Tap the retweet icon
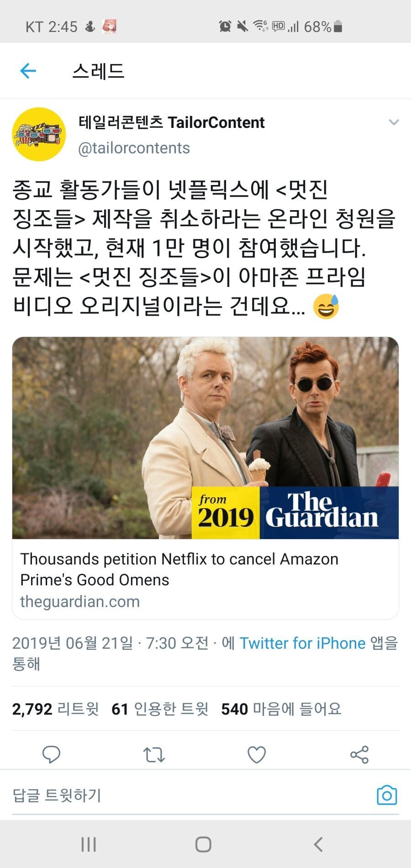This screenshot has height=868, width=411. [x=154, y=755]
